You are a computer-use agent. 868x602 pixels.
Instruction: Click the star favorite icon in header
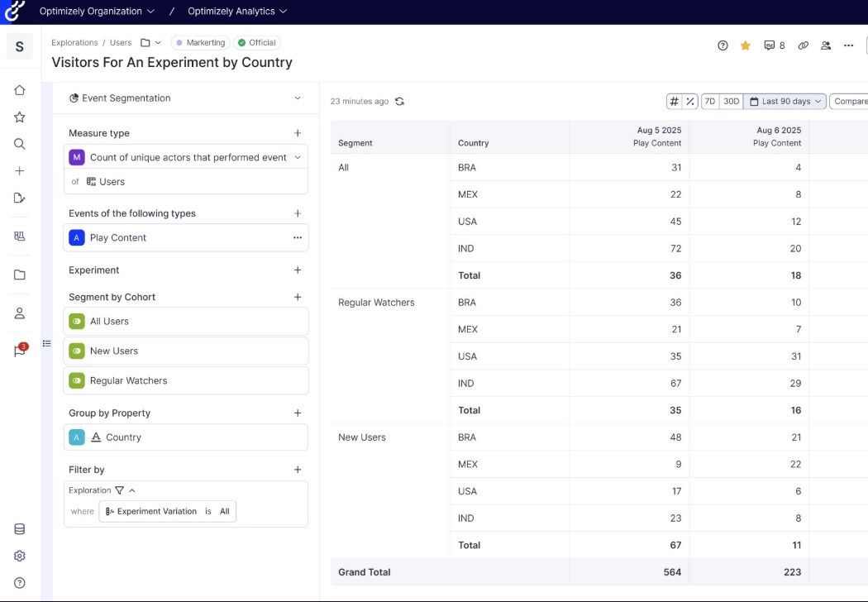746,45
